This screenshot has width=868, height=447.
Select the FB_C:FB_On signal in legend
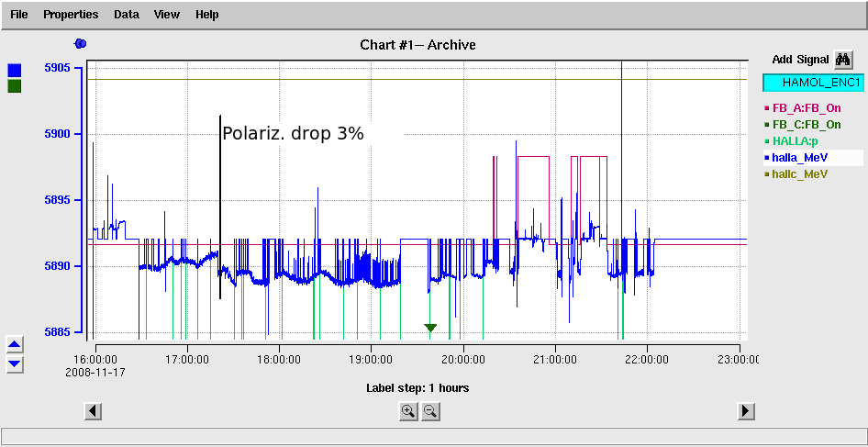[806, 125]
